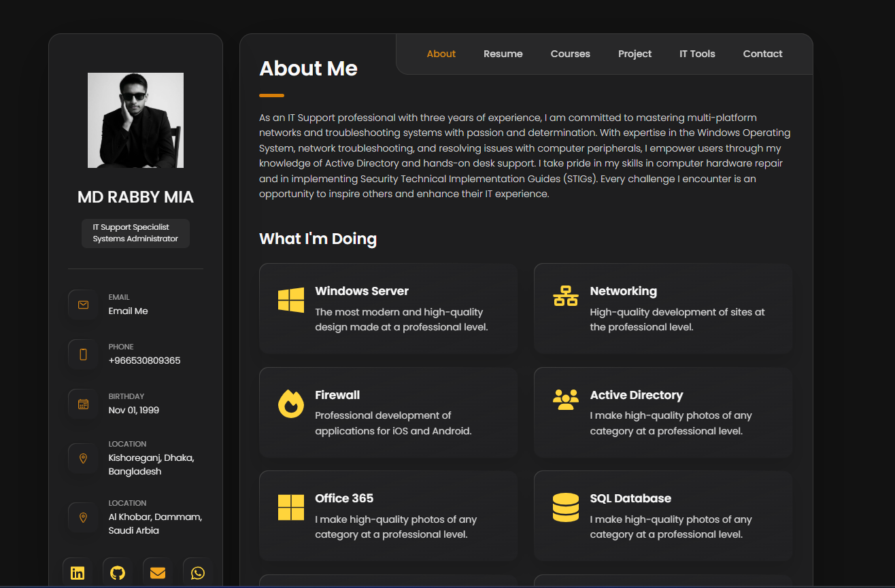This screenshot has height=588, width=895.
Task: Click the phone number +966530809365
Action: 144,360
